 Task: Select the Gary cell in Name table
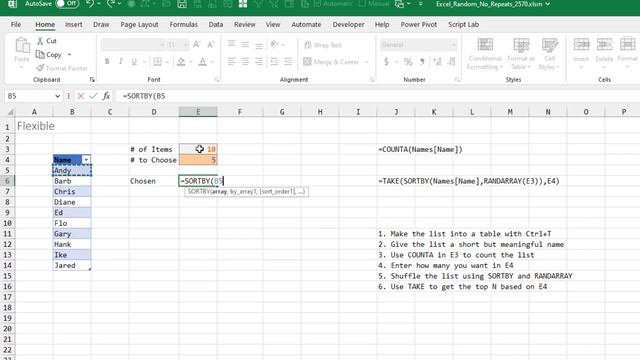(72, 234)
